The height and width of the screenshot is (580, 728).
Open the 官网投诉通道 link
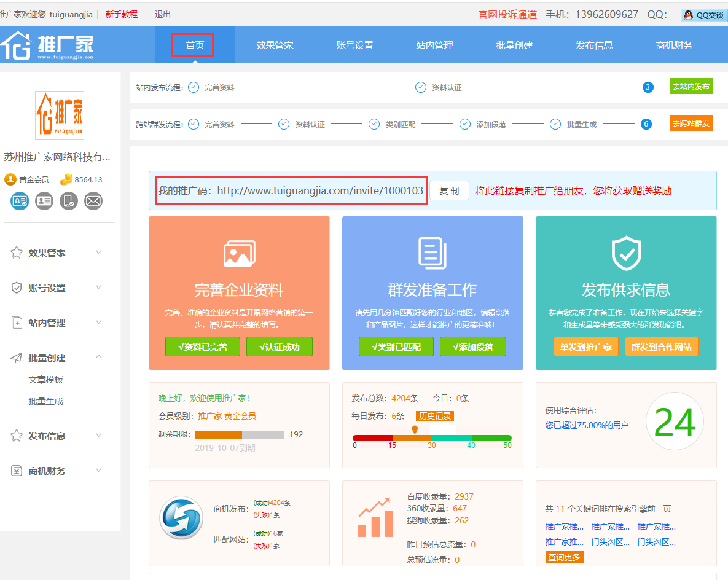pos(507,14)
